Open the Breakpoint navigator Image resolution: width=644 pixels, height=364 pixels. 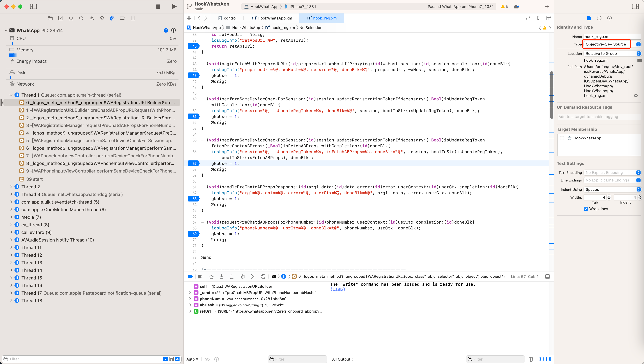tap(122, 18)
